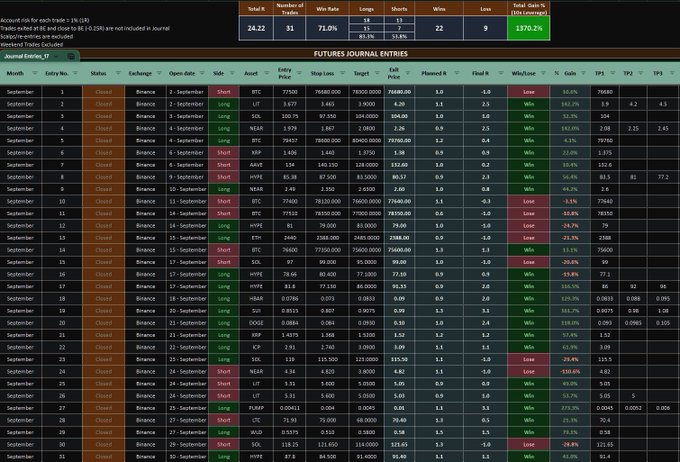Open the Exit Price column filter icon

click(408, 73)
